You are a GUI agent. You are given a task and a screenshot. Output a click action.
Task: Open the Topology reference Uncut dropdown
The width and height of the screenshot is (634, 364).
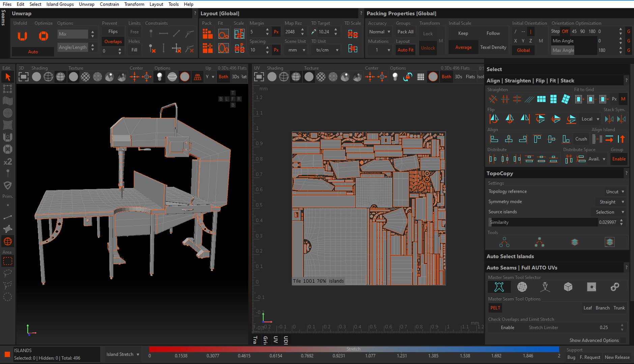click(615, 191)
